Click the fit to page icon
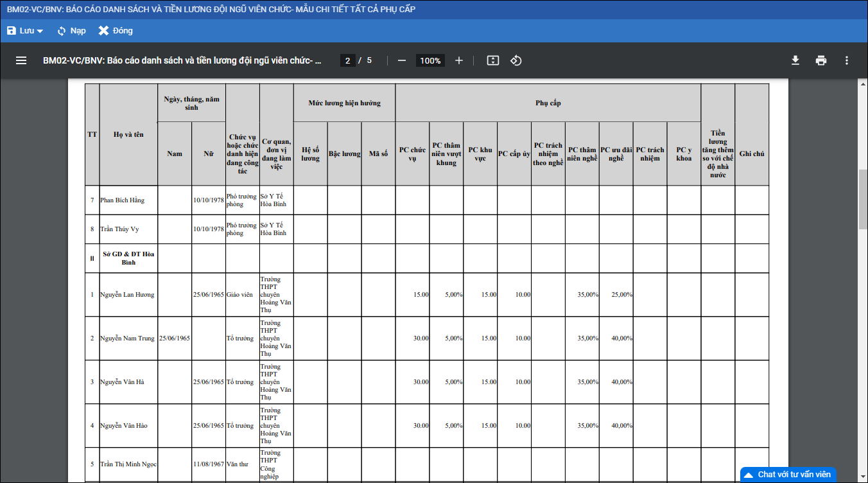The height and width of the screenshot is (483, 868). tap(492, 60)
